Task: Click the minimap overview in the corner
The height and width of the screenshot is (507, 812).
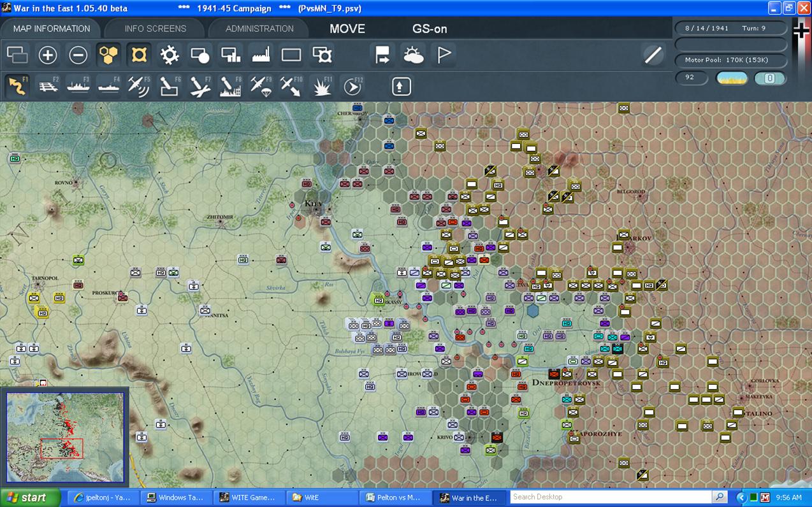Action: [x=65, y=437]
